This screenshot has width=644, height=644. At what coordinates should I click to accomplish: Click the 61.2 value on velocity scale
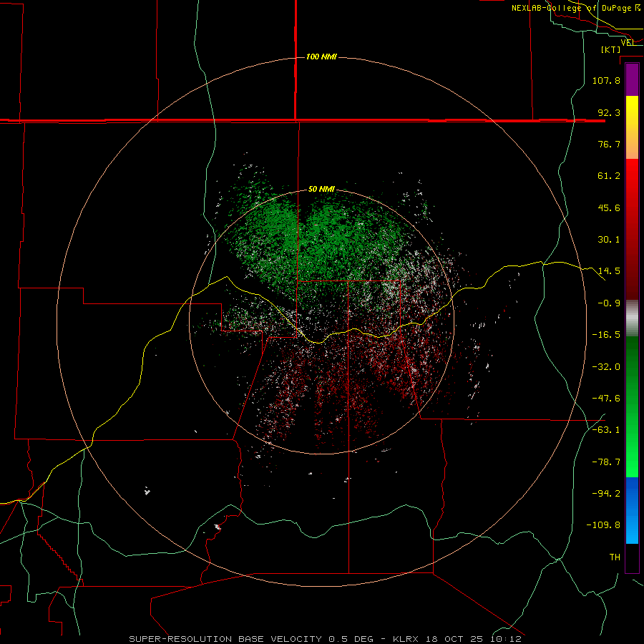pyautogui.click(x=609, y=176)
